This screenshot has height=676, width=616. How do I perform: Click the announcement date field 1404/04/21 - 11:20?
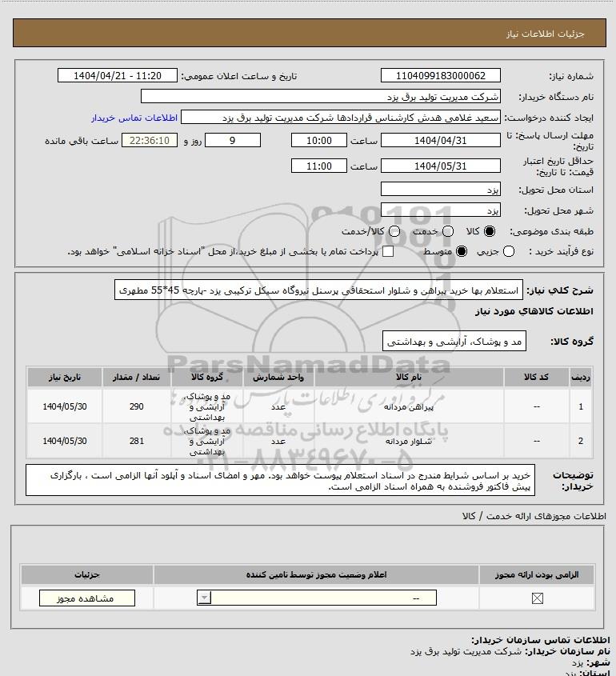[118, 75]
